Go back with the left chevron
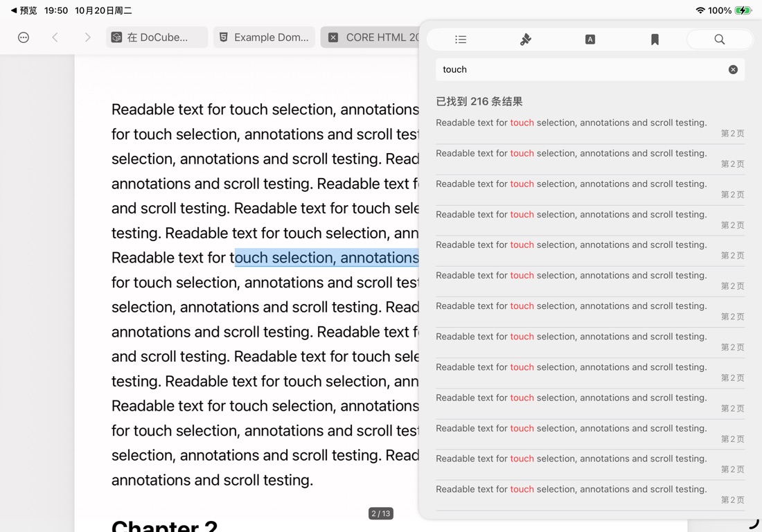 click(55, 37)
